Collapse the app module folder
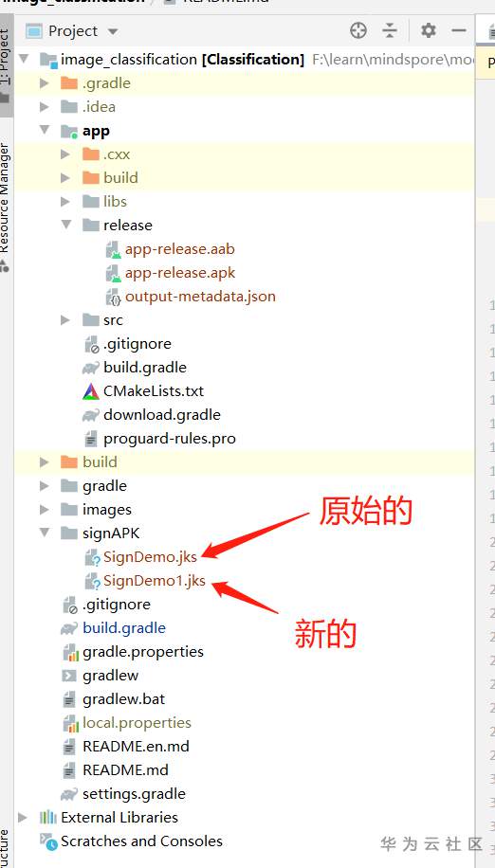The width and height of the screenshot is (495, 868). [x=45, y=131]
